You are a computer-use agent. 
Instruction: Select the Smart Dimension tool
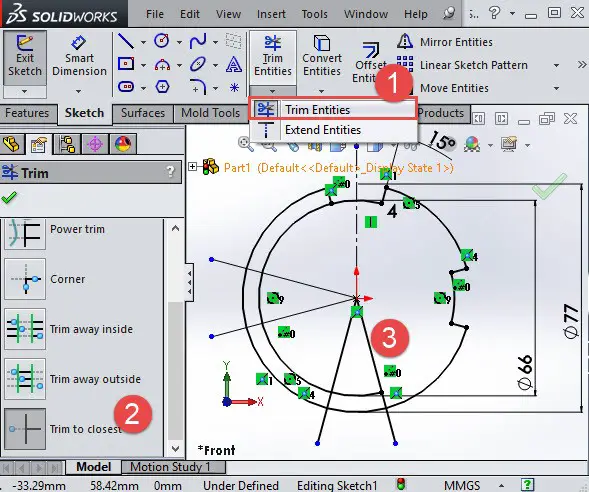[79, 57]
